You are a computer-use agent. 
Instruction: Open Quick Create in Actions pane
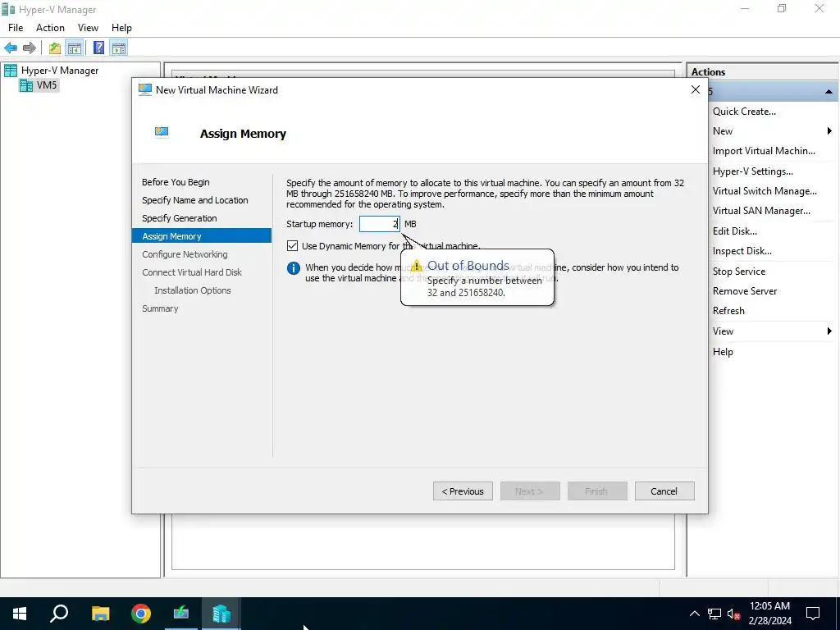744,112
